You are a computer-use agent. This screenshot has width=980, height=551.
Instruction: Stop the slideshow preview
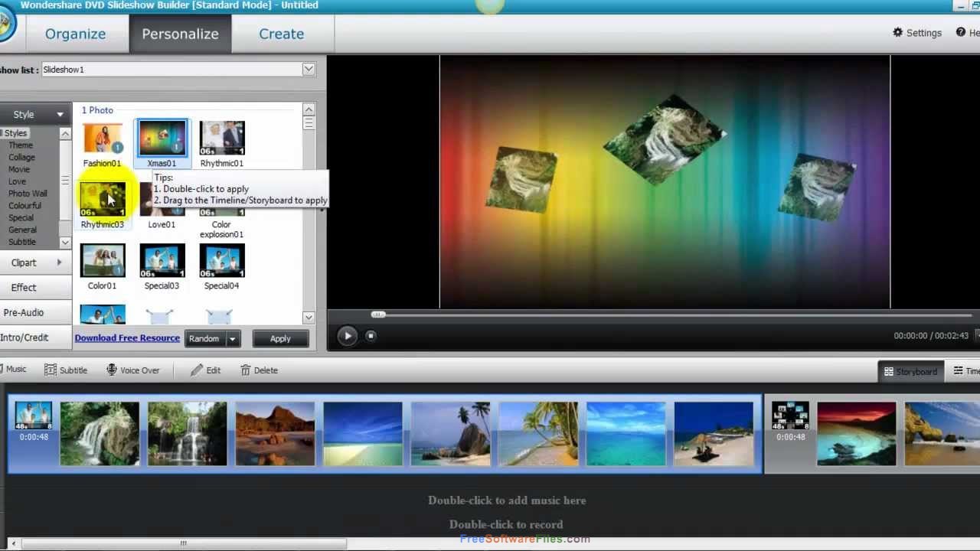(x=371, y=335)
